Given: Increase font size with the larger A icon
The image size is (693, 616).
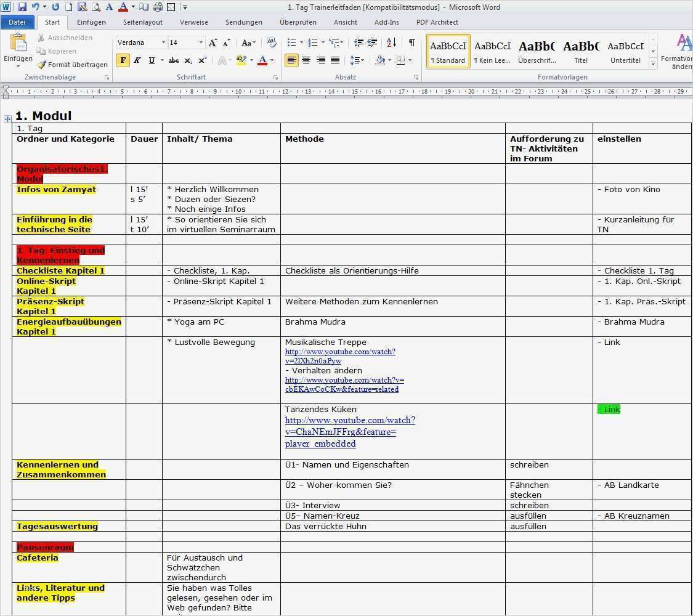Looking at the screenshot, I should (x=213, y=43).
